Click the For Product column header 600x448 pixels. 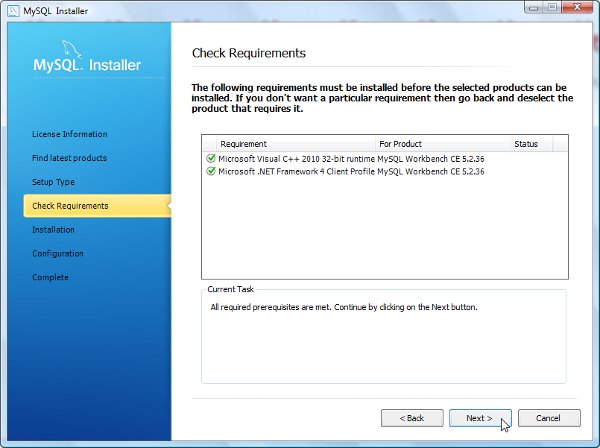coord(443,144)
